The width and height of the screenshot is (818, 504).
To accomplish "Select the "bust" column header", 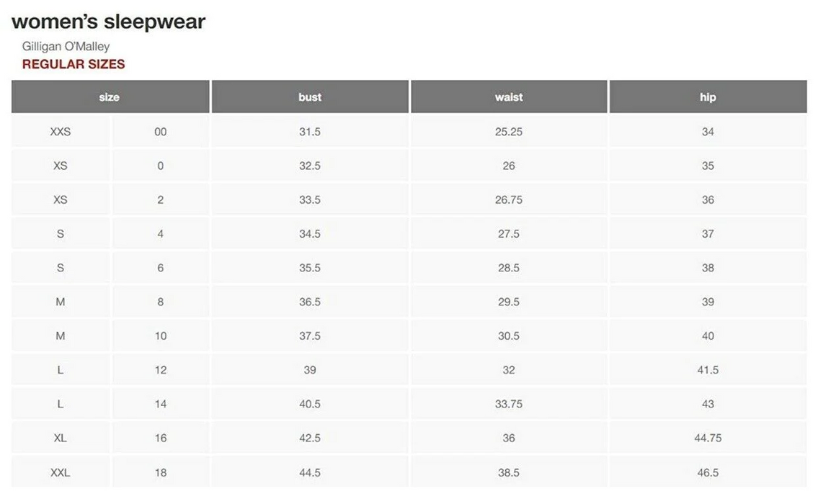I will point(310,97).
